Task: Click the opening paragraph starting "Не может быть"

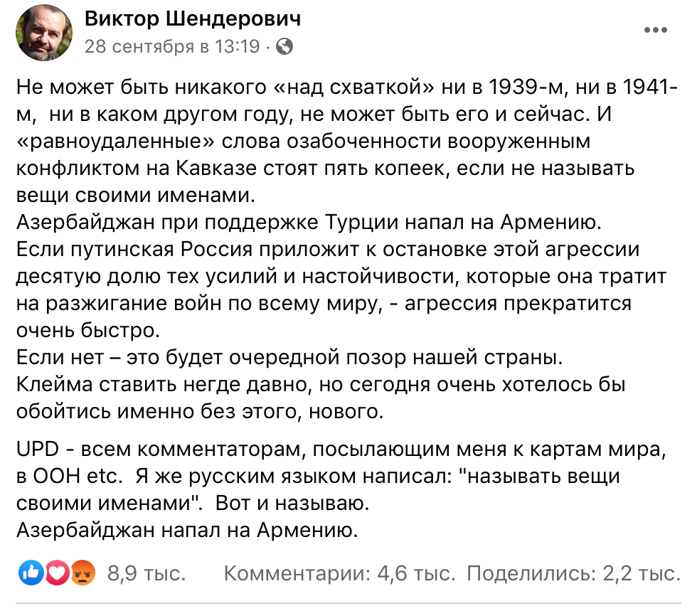Action: coord(347,141)
